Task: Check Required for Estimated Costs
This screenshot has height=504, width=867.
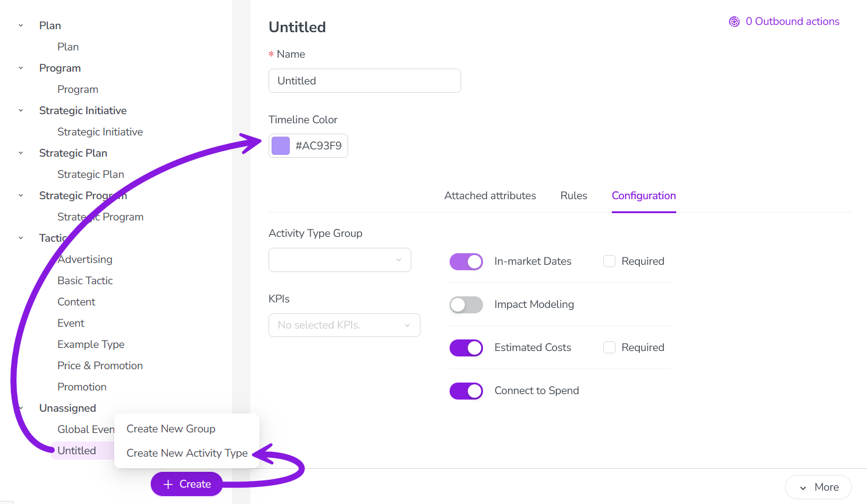Action: (x=609, y=347)
